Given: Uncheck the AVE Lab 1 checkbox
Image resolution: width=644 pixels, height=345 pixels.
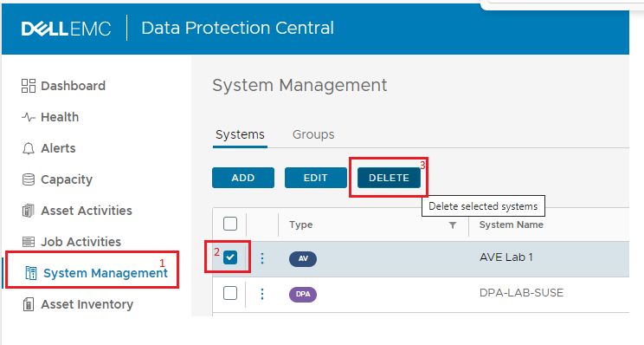Looking at the screenshot, I should click(230, 257).
